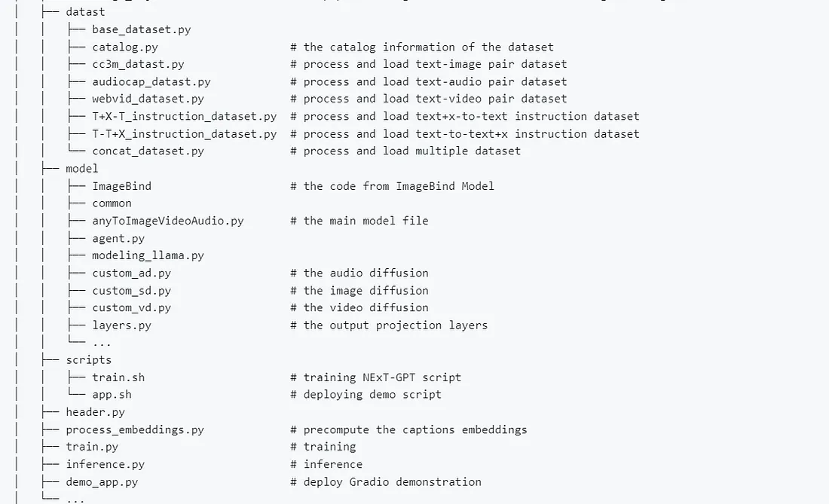Viewport: 829px width, 504px height.
Task: Select base_dataset.py in the tree
Action: click(141, 29)
